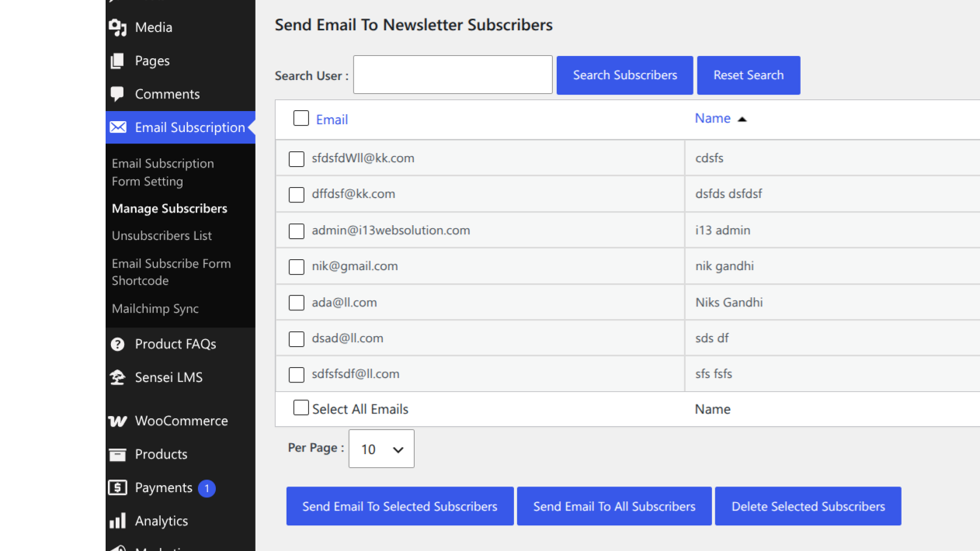Click the Pages icon in sidebar
The height and width of the screenshot is (551, 980).
tap(117, 61)
